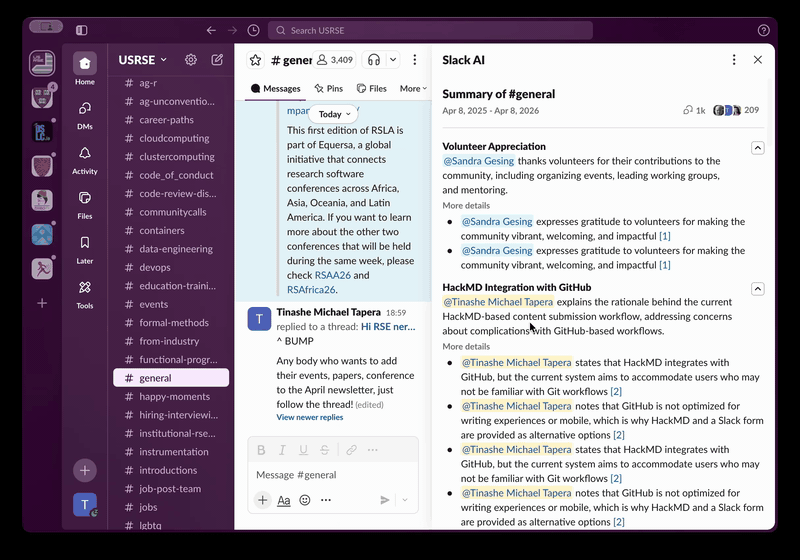Add another workspace with plus icon

pos(42,303)
